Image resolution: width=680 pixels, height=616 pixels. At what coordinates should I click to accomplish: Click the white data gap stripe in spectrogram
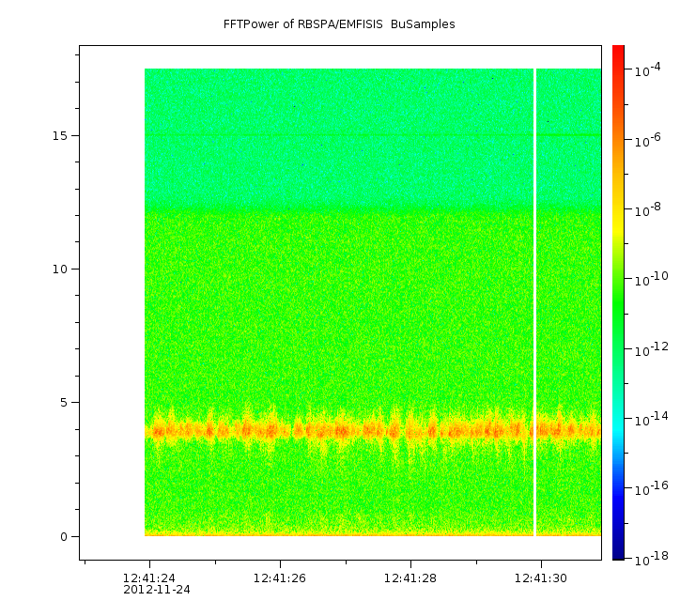(x=534, y=302)
